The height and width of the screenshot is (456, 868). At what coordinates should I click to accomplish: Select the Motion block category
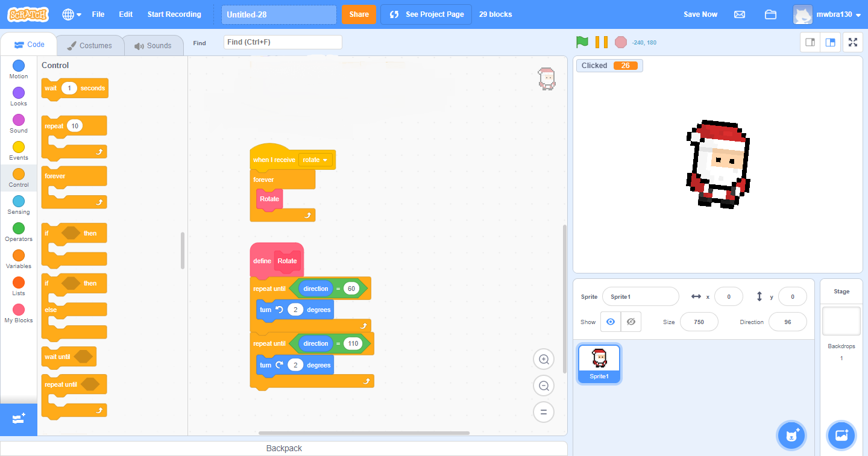point(19,69)
